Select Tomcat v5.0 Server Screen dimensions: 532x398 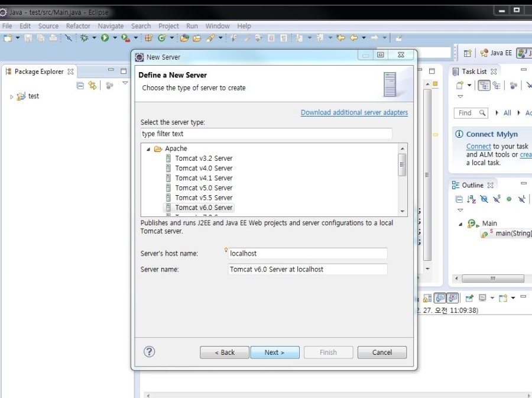point(203,188)
